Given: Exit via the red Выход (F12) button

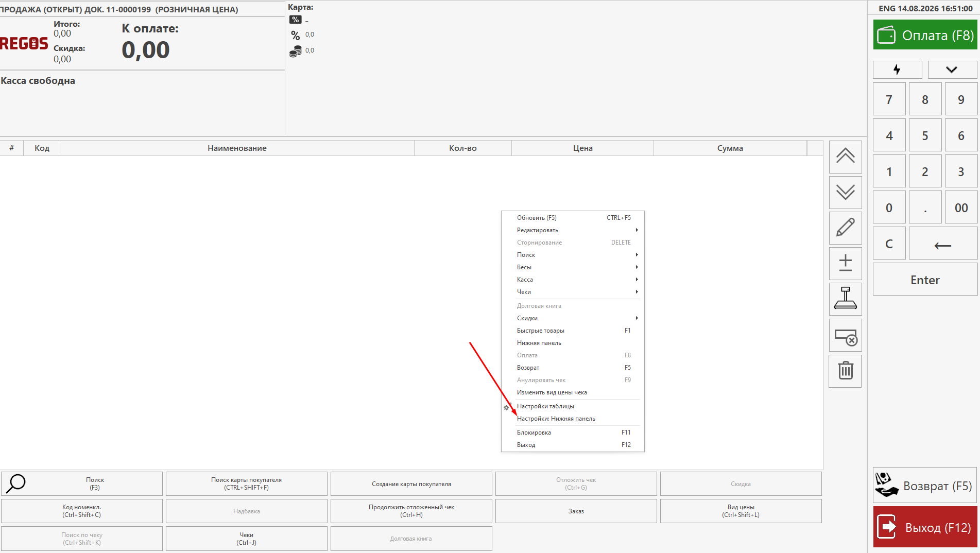Looking at the screenshot, I should (925, 527).
